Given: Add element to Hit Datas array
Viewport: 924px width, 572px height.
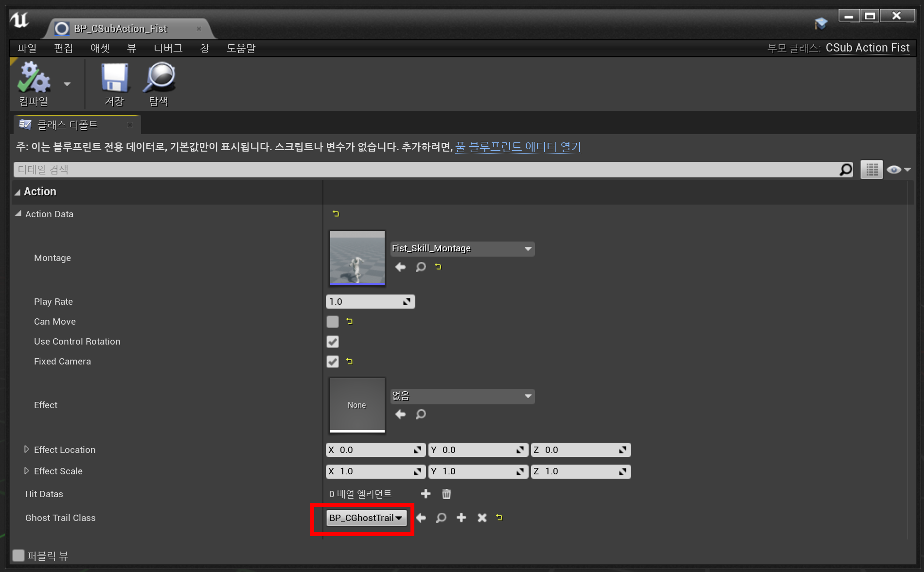Looking at the screenshot, I should [x=426, y=494].
